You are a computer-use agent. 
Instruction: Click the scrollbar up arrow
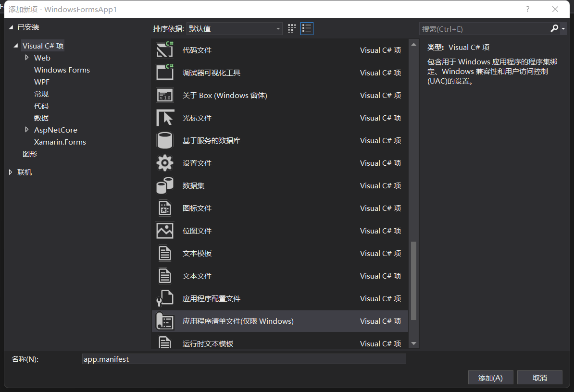pos(413,45)
